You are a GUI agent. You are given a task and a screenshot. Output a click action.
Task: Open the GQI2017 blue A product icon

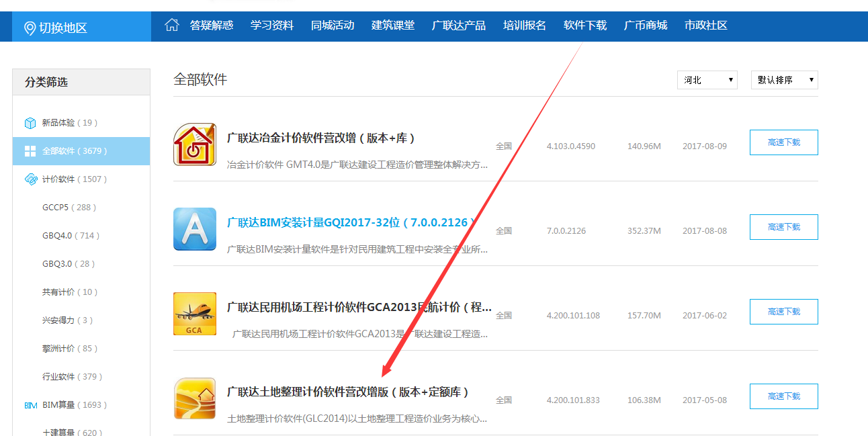pyautogui.click(x=195, y=229)
